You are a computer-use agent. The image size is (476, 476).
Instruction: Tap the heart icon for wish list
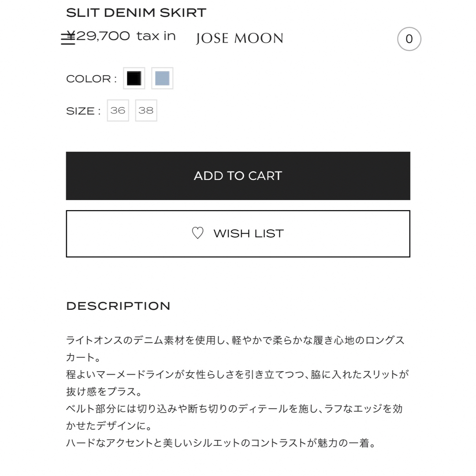pyautogui.click(x=197, y=233)
